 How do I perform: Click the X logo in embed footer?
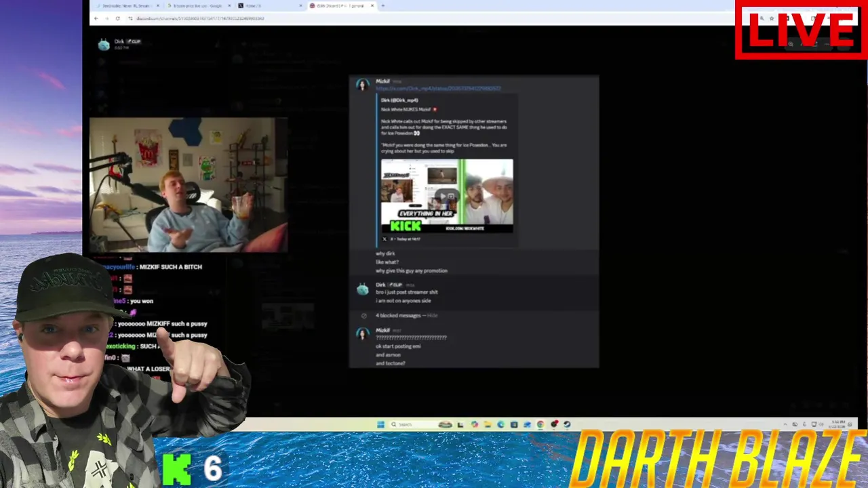tap(384, 239)
